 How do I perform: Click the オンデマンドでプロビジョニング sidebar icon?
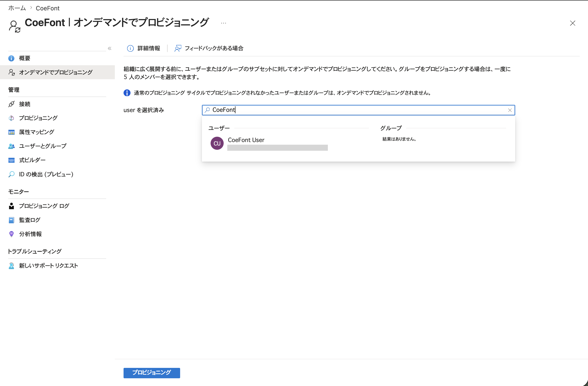point(11,72)
